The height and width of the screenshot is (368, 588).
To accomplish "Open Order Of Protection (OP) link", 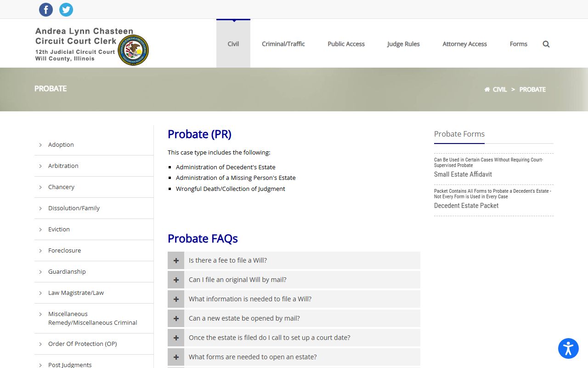I will (x=83, y=344).
